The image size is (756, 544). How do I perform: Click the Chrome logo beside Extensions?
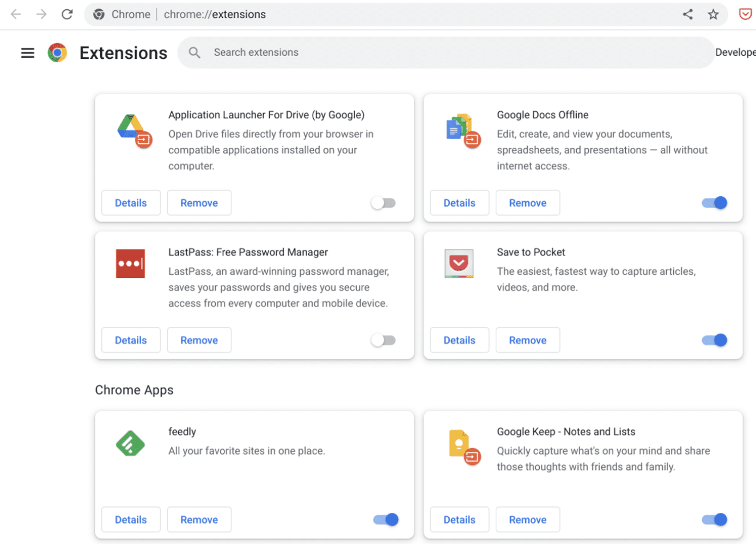click(x=57, y=53)
